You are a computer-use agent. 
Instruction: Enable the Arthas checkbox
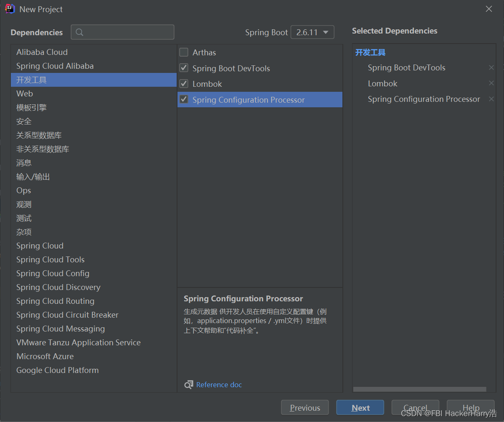tap(184, 52)
